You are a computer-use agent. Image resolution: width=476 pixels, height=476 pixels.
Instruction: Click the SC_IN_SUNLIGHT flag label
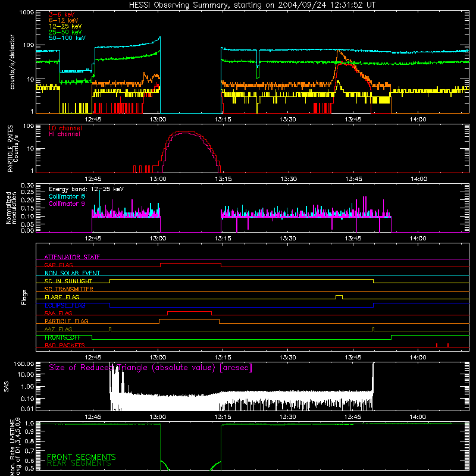coord(68,281)
